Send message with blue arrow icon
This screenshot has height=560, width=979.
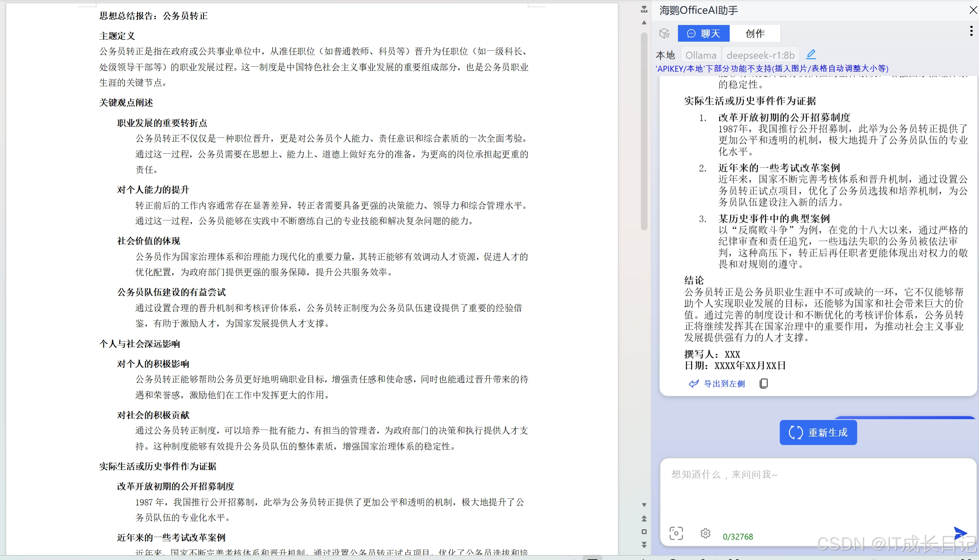[960, 532]
